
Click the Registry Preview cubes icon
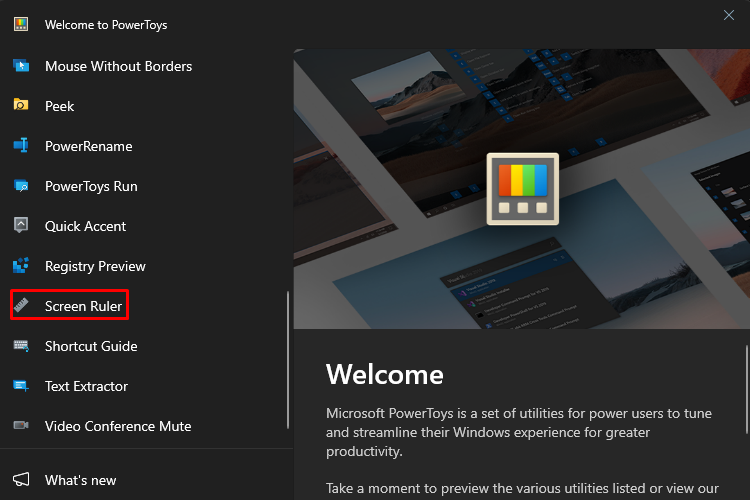tap(21, 266)
